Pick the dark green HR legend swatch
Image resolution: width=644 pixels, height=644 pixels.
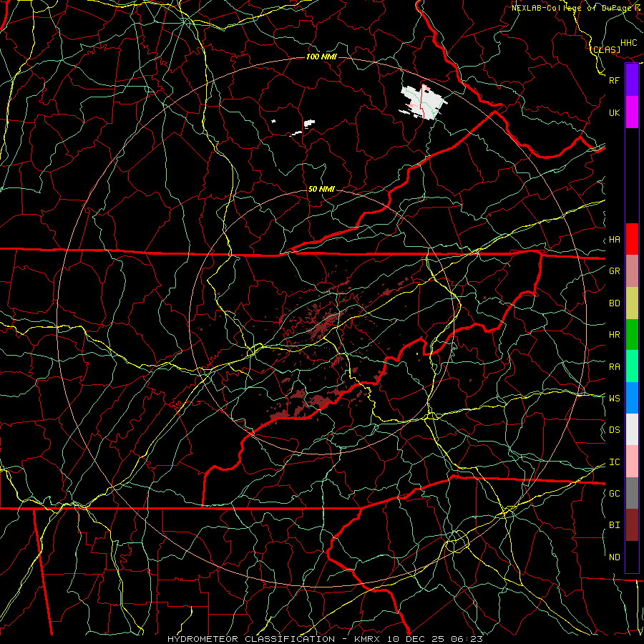pyautogui.click(x=632, y=335)
